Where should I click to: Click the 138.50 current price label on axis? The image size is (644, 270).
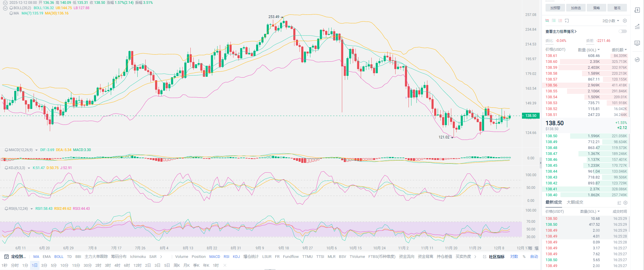[x=531, y=116]
